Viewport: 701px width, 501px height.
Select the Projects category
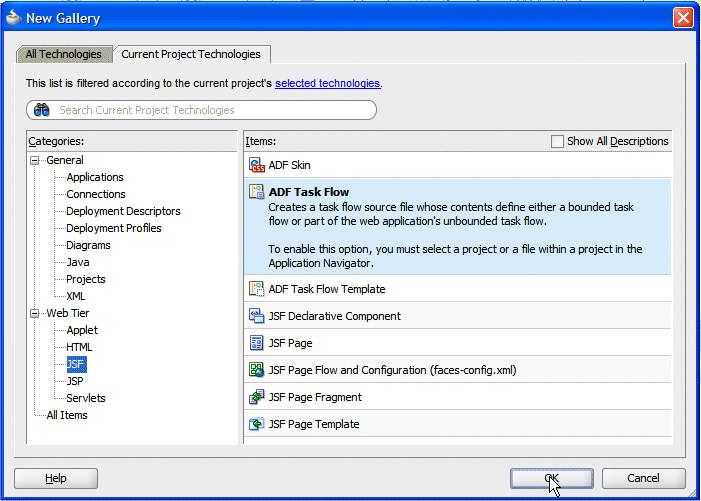[86, 279]
